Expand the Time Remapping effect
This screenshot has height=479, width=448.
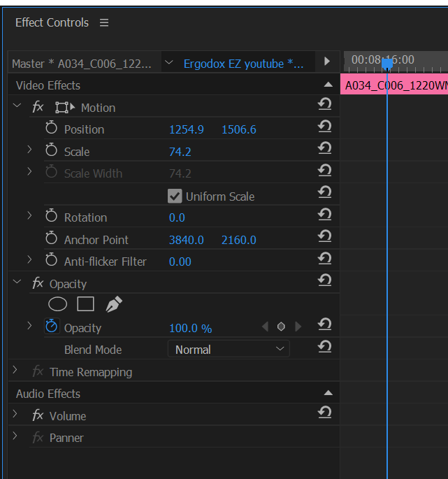point(15,371)
